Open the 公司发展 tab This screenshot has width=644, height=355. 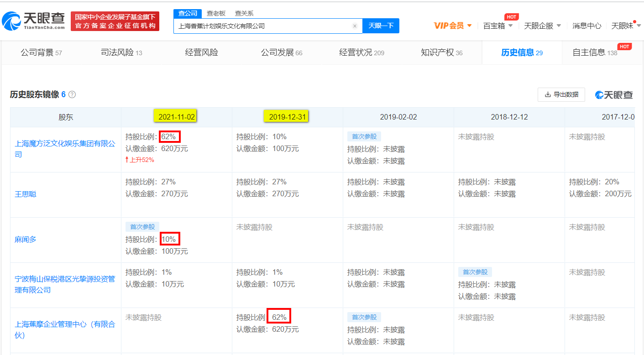pos(282,52)
